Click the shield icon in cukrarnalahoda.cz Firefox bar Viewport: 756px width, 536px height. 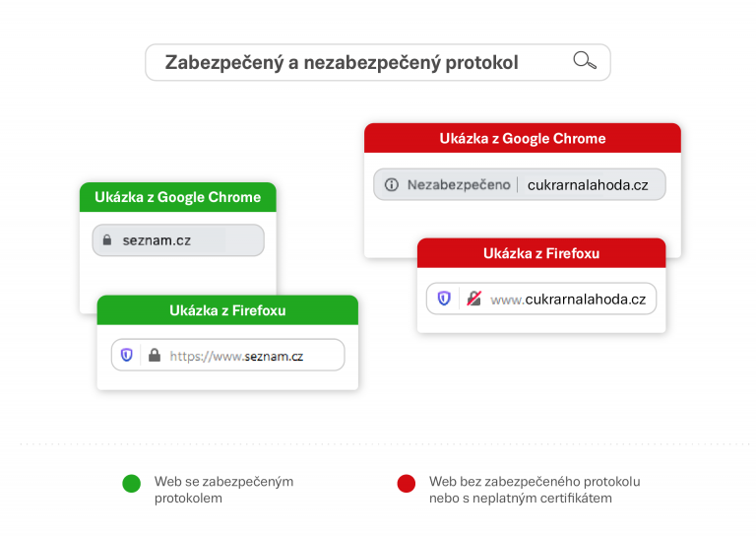444,299
